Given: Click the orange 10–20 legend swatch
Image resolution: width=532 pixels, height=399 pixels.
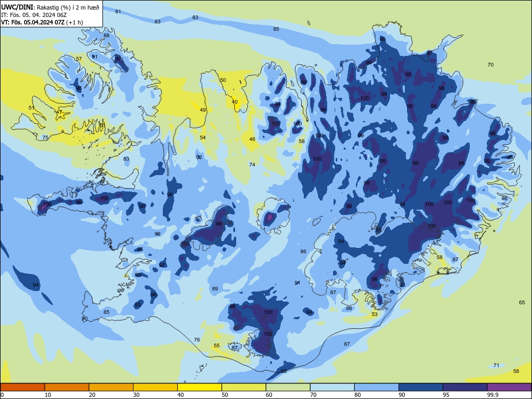Looking at the screenshot, I should click(x=67, y=387).
